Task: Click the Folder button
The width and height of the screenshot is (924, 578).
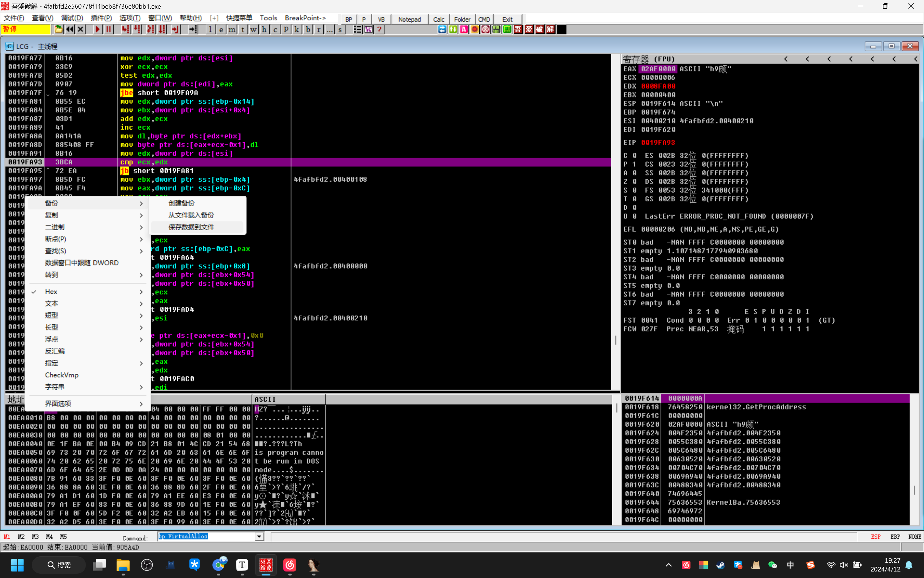Action: tap(462, 19)
